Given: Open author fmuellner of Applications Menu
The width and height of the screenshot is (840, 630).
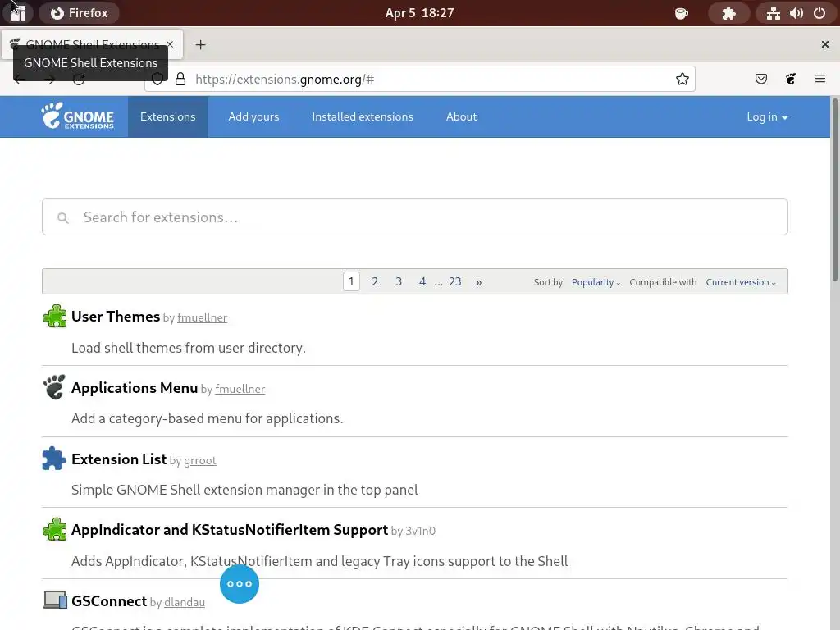Looking at the screenshot, I should point(240,389).
